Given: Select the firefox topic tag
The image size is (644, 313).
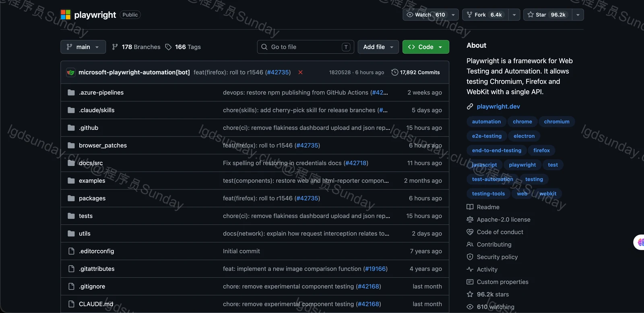Looking at the screenshot, I should coord(541,150).
